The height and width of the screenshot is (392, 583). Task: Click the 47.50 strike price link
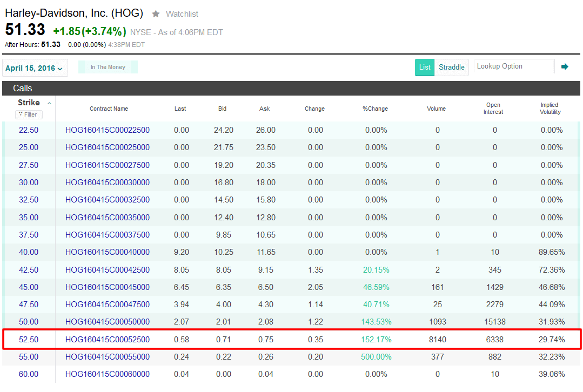point(29,305)
